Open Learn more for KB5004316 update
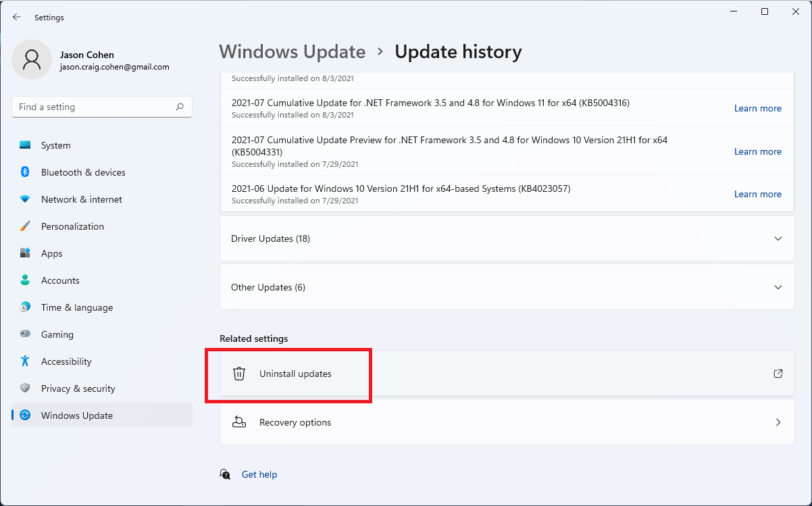Screen dimensions: 812x506 (757, 108)
